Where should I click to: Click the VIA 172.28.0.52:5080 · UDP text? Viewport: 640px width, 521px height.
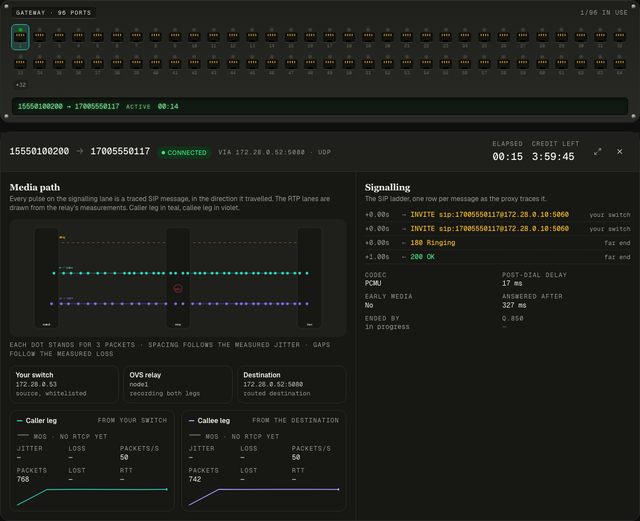pyautogui.click(x=274, y=152)
